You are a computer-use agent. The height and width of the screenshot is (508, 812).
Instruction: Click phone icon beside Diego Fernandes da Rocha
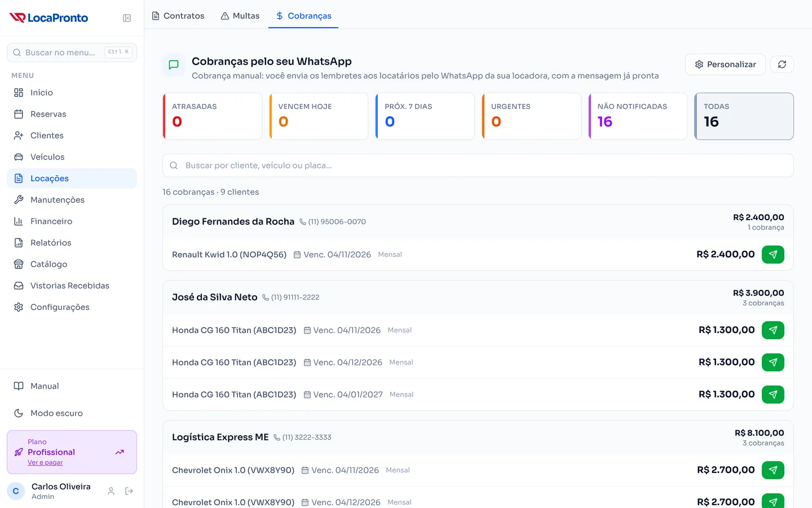[x=303, y=222]
